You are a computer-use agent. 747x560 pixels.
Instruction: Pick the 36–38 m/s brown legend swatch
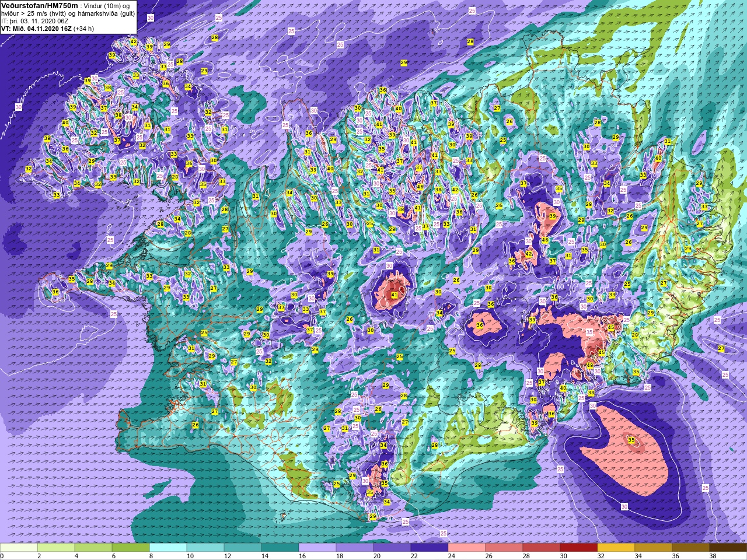click(x=691, y=548)
